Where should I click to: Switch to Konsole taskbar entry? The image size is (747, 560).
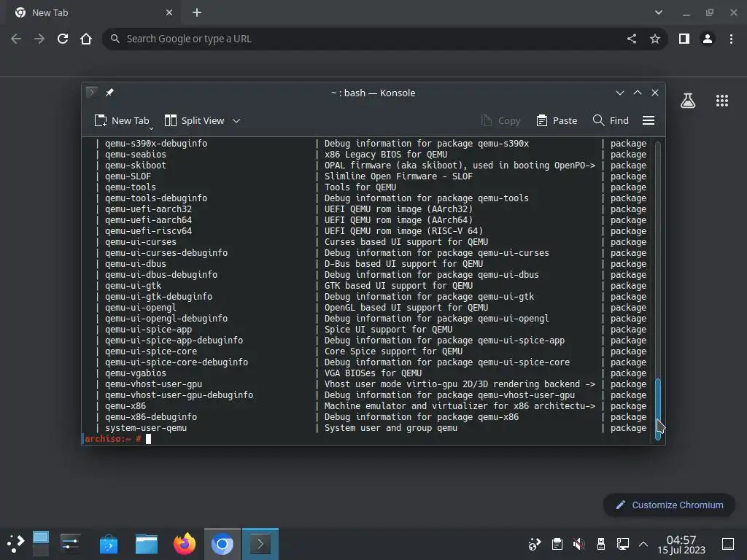[260, 544]
